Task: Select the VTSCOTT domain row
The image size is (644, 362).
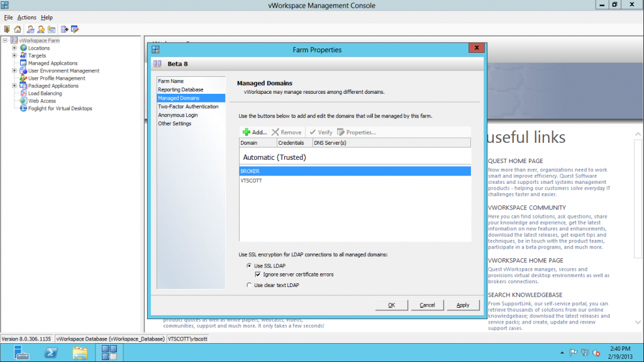Action: [355, 181]
